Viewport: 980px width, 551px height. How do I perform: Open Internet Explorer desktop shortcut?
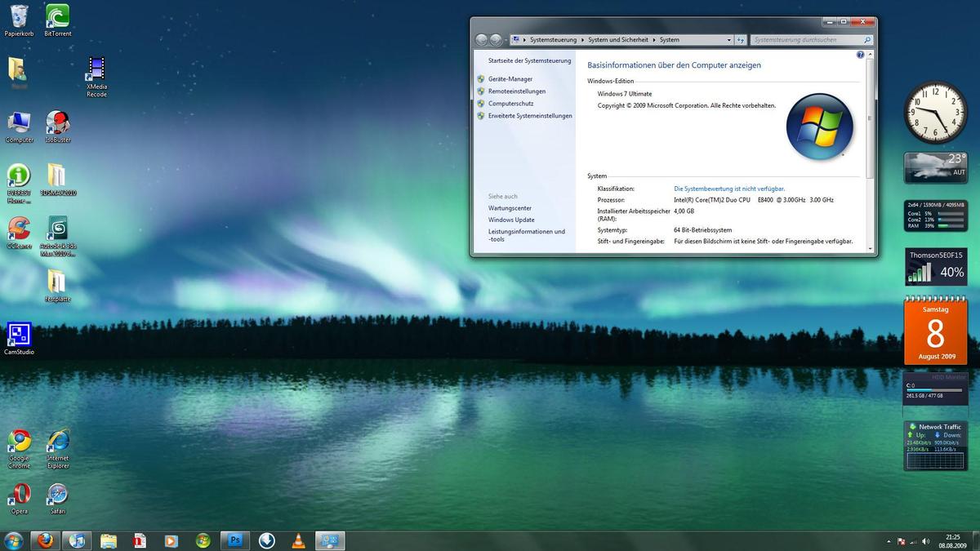coord(58,449)
